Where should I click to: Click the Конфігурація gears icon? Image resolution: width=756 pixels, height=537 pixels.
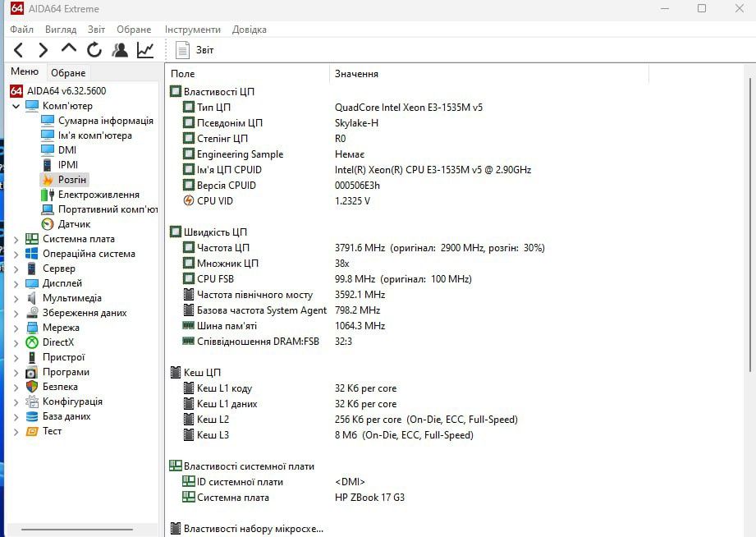tap(32, 402)
